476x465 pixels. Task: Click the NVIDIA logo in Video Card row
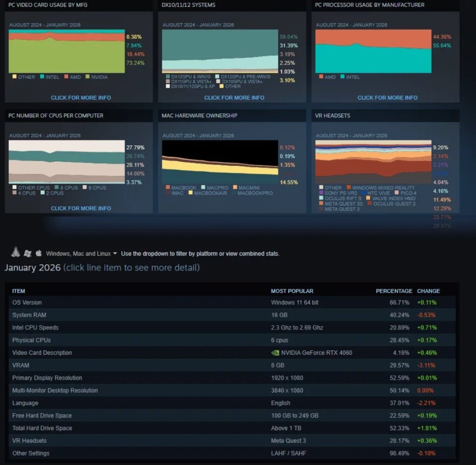click(275, 353)
